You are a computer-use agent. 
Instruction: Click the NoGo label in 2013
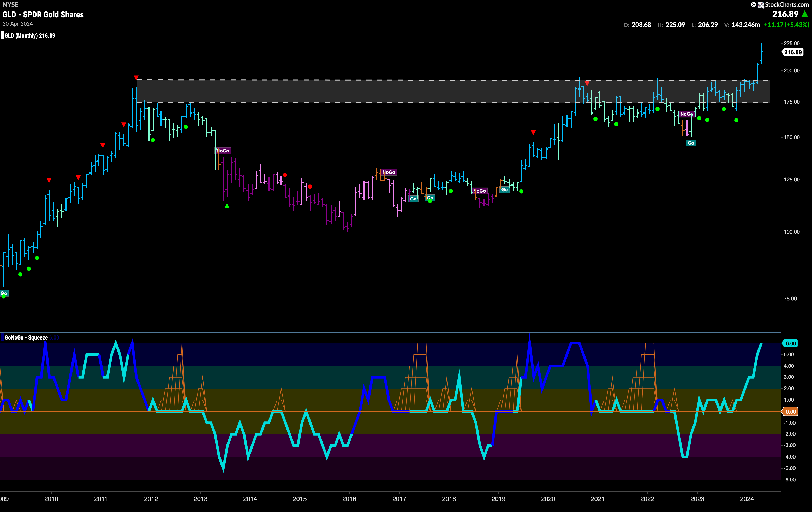(223, 151)
